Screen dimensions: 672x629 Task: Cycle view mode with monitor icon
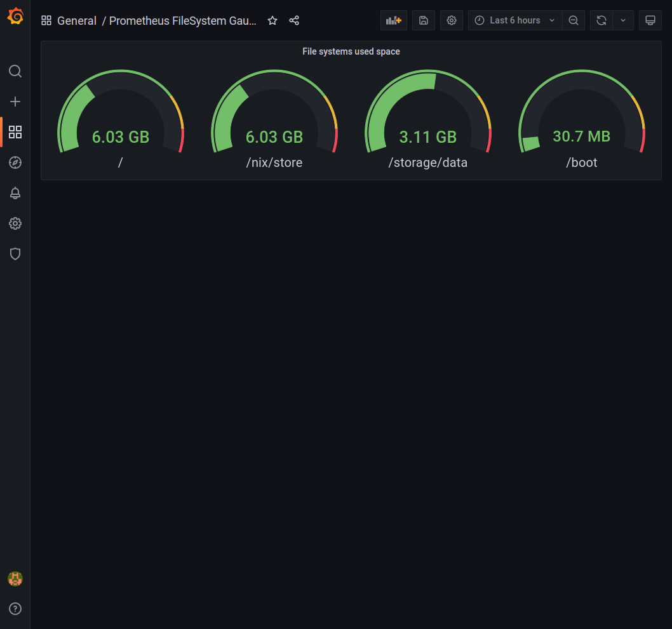650,20
